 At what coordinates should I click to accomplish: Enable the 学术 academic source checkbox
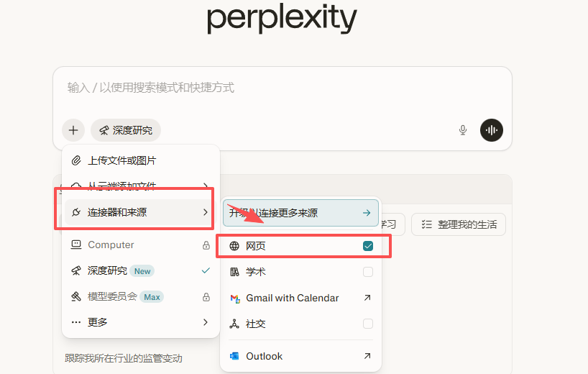pyautogui.click(x=368, y=272)
